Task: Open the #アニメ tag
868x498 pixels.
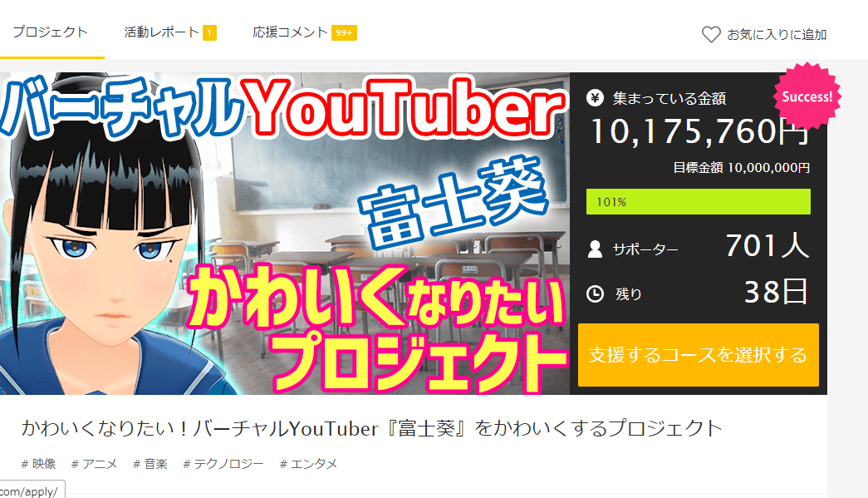Action: [x=94, y=464]
